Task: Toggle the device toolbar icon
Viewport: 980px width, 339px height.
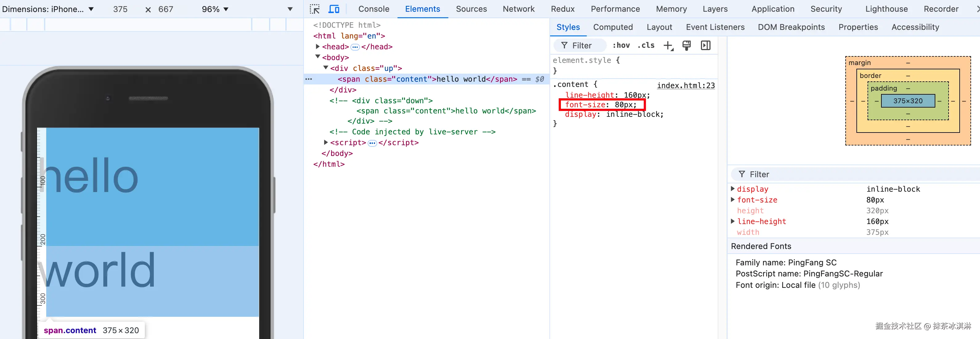Action: [334, 9]
